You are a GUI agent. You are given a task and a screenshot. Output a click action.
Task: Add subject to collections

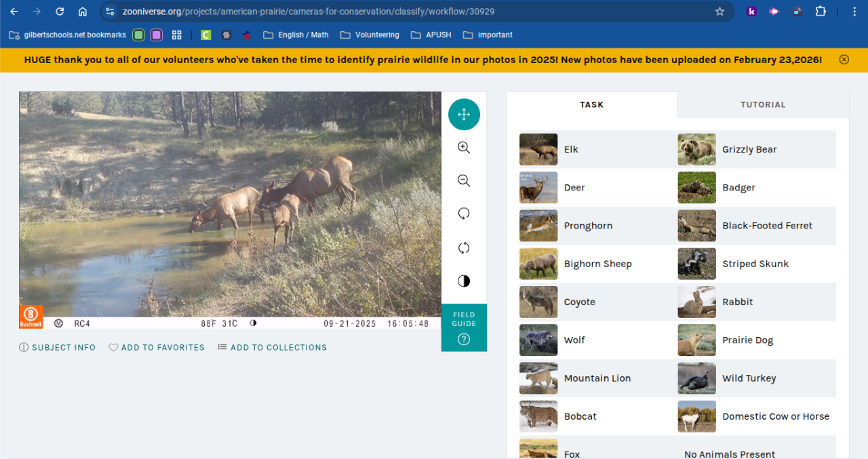272,347
